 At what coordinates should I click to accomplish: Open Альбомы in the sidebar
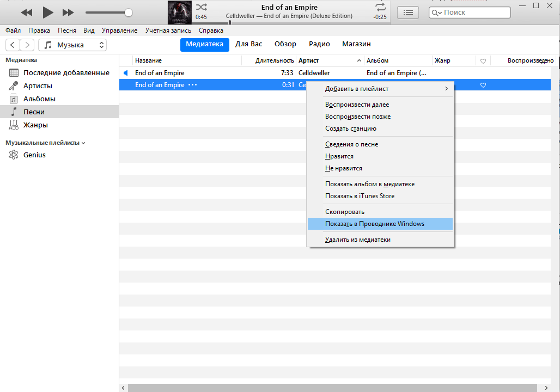click(x=39, y=99)
